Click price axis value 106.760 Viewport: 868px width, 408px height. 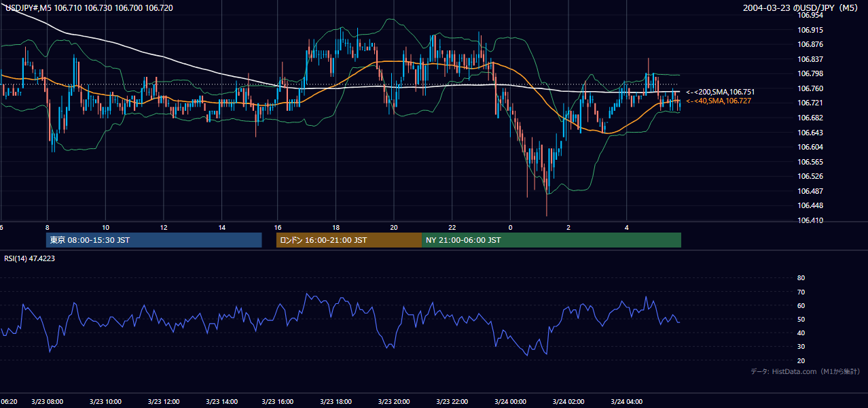tap(810, 88)
